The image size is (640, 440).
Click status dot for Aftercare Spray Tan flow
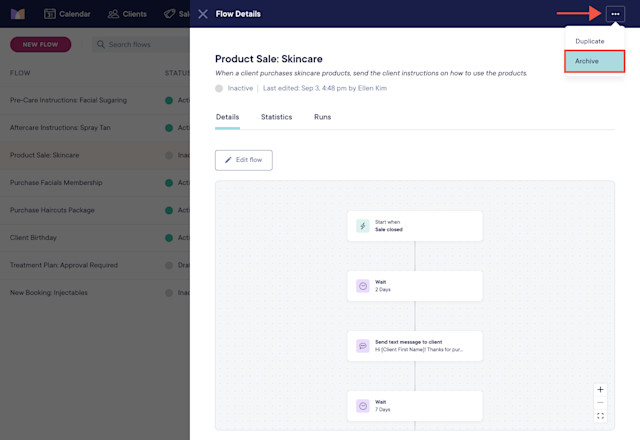pyautogui.click(x=169, y=128)
